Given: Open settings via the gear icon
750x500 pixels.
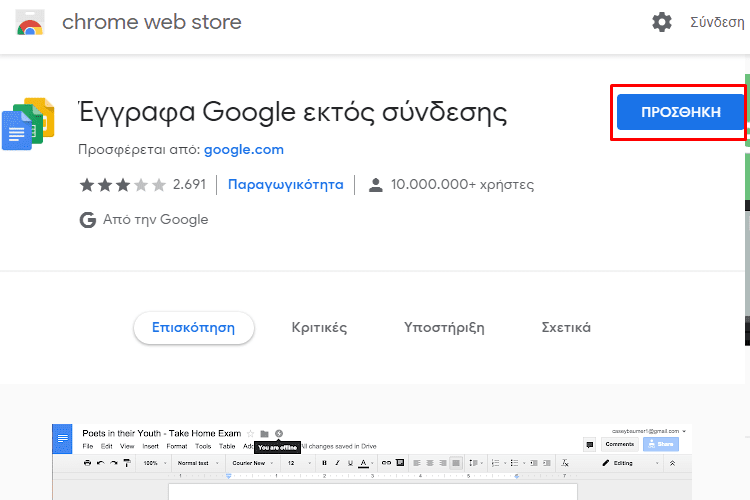Looking at the screenshot, I should coord(662,22).
